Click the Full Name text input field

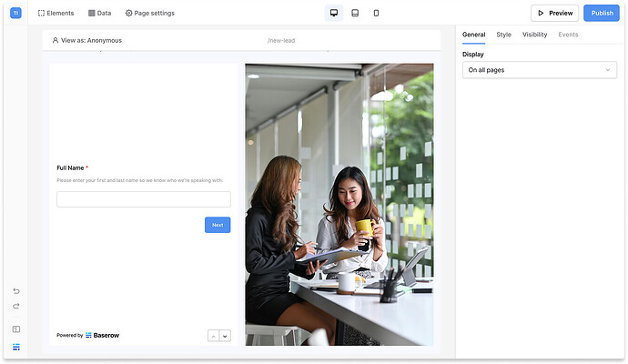pos(143,199)
